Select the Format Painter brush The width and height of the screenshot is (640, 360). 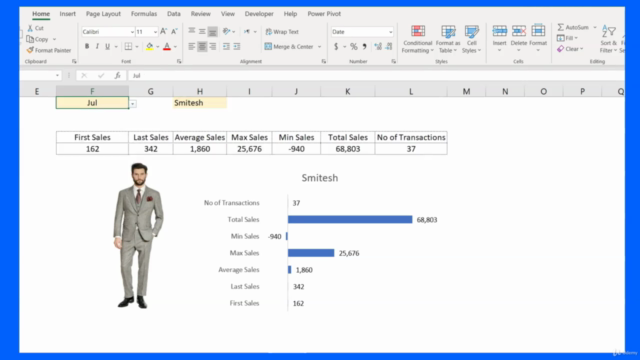coord(30,50)
